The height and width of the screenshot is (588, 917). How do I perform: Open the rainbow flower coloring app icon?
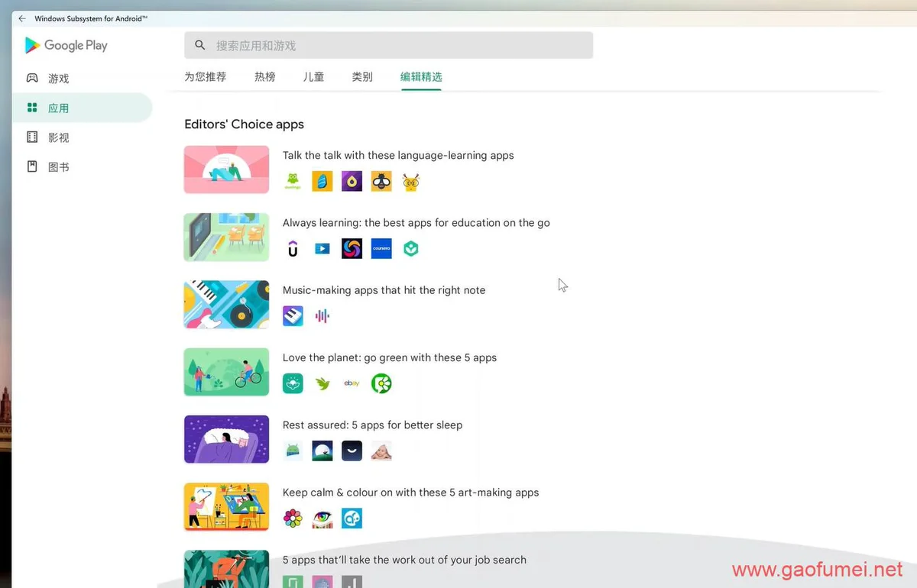(293, 519)
